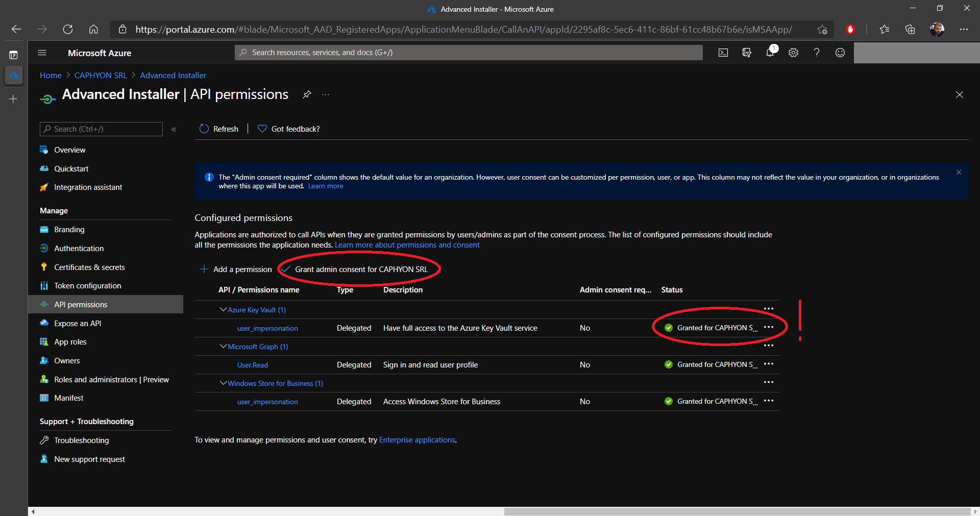
Task: Click the horizontal scrollbar thumb
Action: tap(737, 511)
